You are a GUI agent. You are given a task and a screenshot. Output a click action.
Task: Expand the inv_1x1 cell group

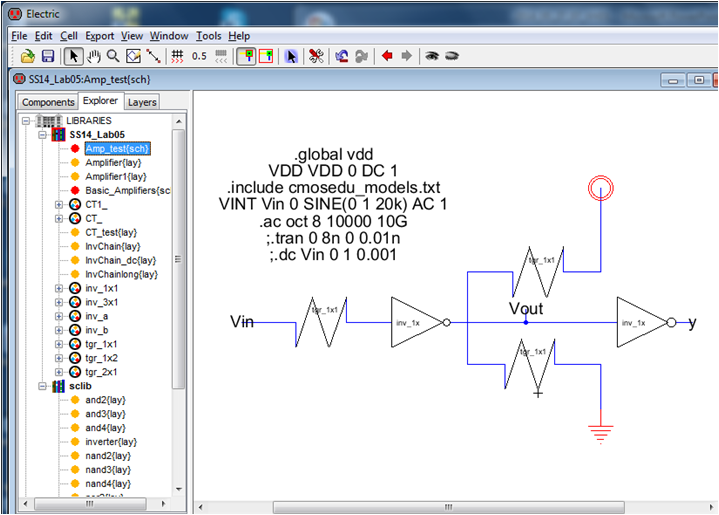coord(59,288)
